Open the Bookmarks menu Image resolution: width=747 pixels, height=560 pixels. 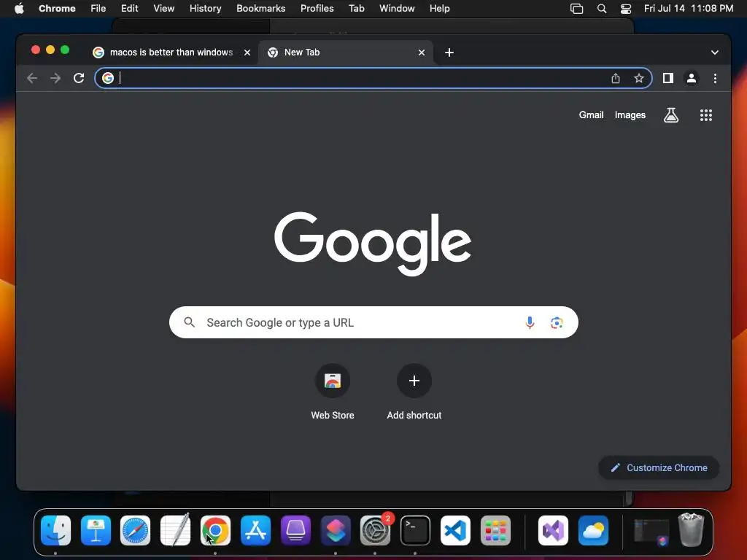coord(260,9)
